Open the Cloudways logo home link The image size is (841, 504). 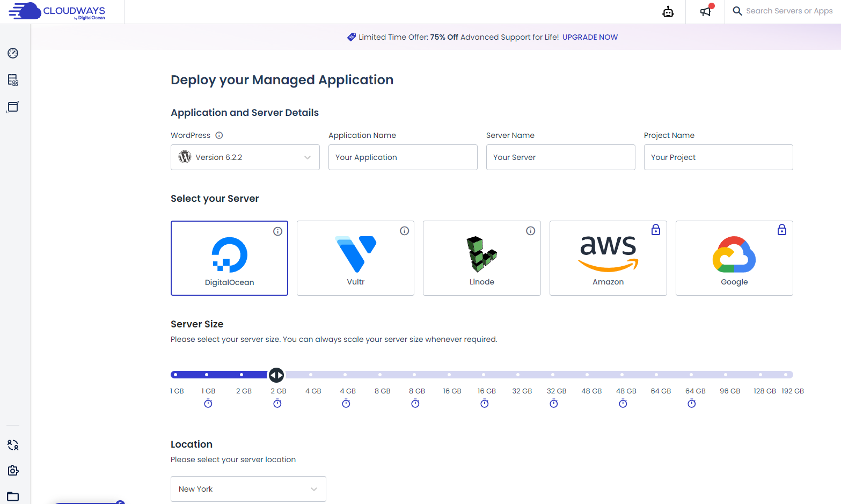(57, 11)
